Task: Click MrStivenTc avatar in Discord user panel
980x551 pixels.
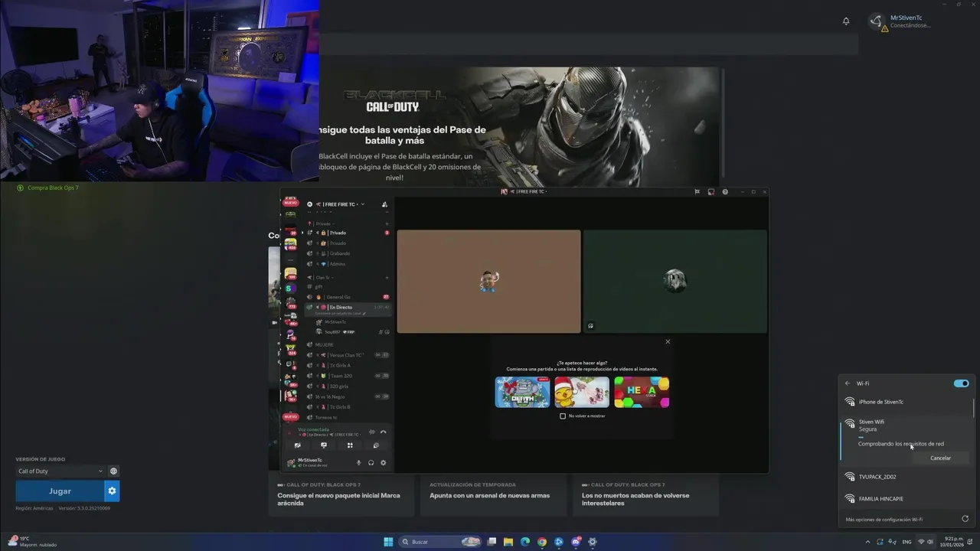Action: [291, 462]
